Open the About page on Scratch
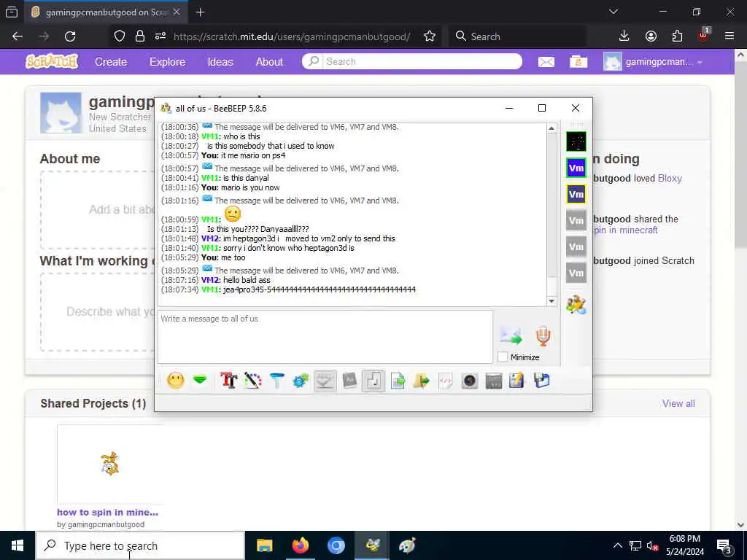This screenshot has width=747, height=560. tap(269, 62)
